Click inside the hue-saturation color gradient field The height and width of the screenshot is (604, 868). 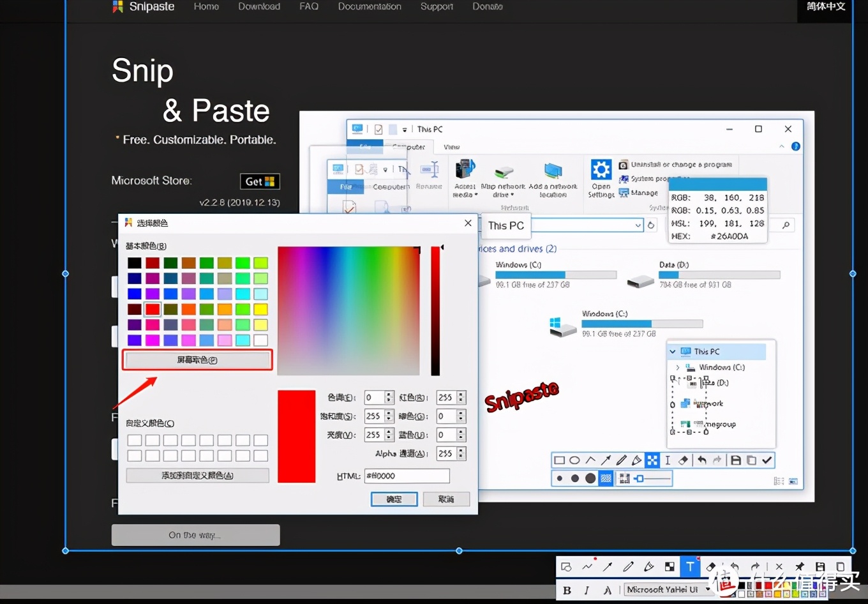pos(348,311)
